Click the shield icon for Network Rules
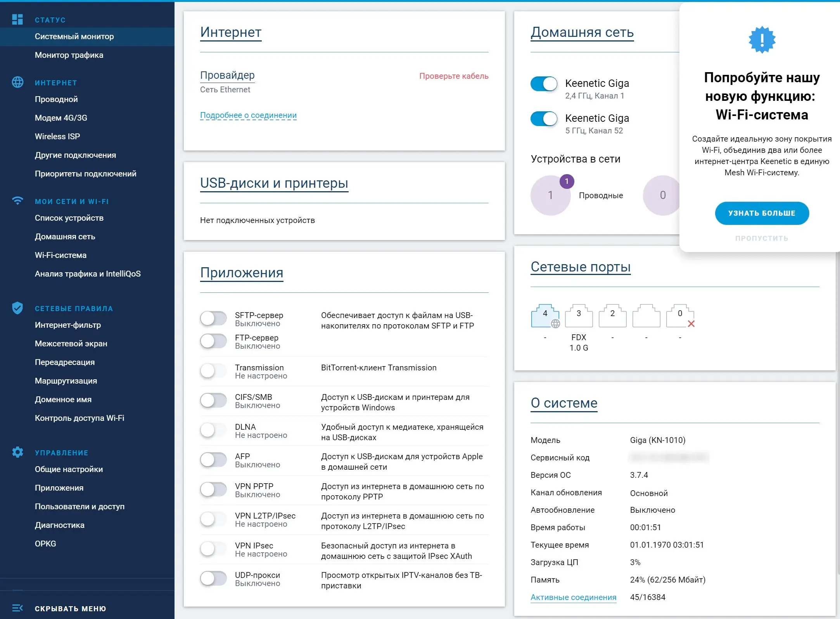This screenshot has width=840, height=619. click(17, 308)
